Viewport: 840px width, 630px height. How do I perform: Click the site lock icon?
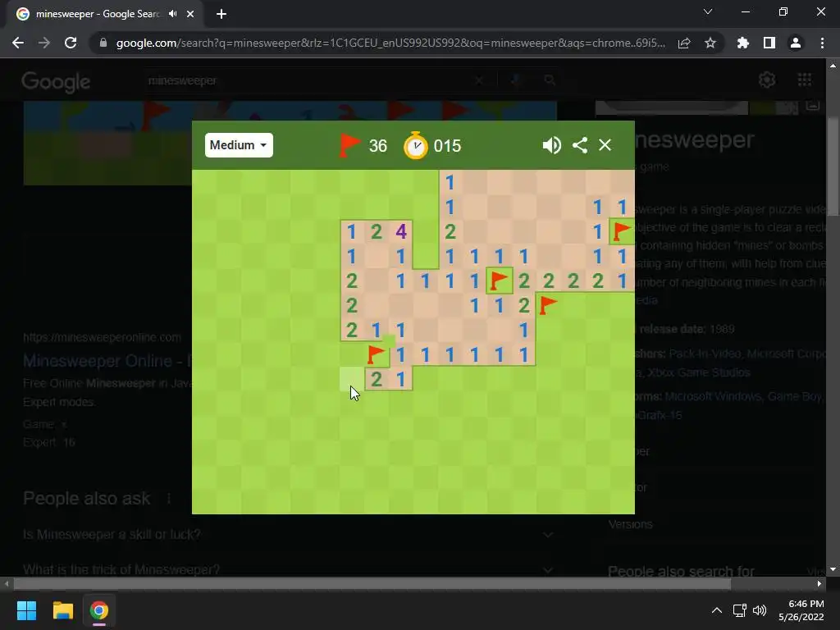103,43
